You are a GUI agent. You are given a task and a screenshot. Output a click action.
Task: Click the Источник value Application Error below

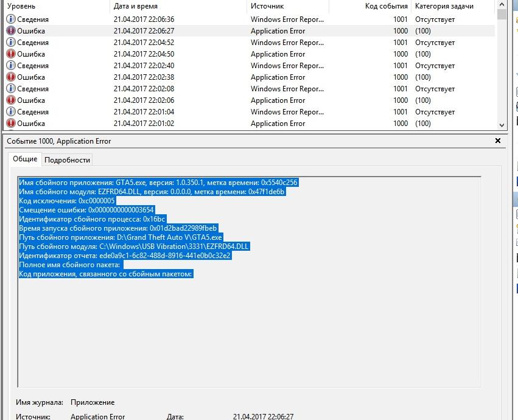98,416
